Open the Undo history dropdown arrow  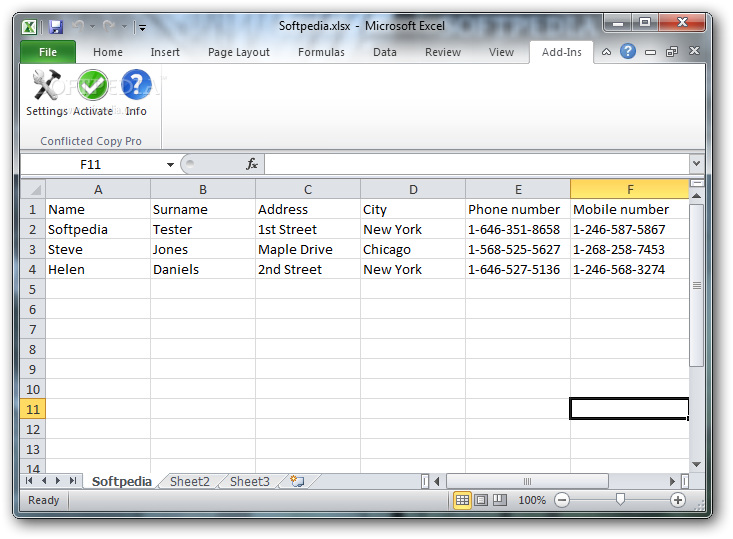click(93, 27)
